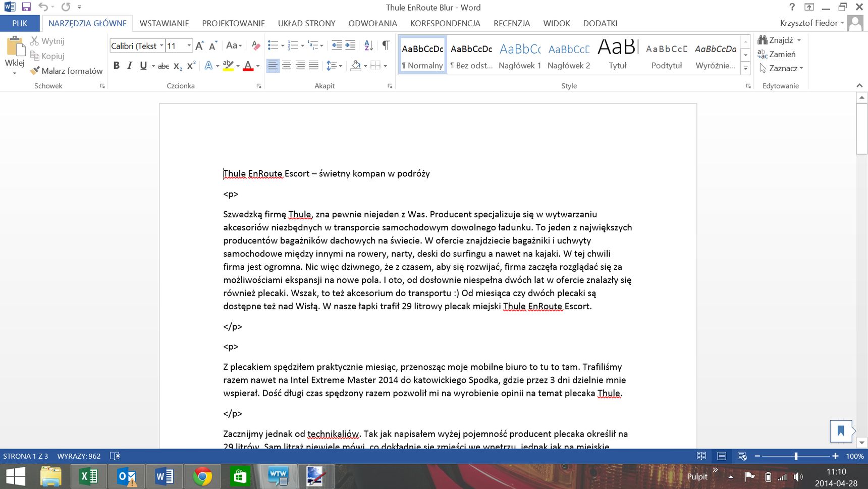Open the PLIK file tab
Screen dimensions: 868x489
pos(20,23)
